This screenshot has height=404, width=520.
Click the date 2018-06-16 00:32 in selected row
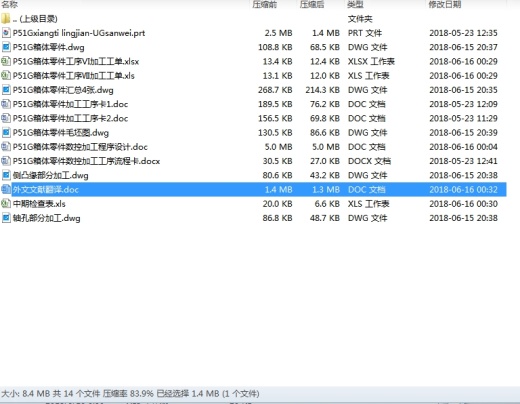click(463, 190)
